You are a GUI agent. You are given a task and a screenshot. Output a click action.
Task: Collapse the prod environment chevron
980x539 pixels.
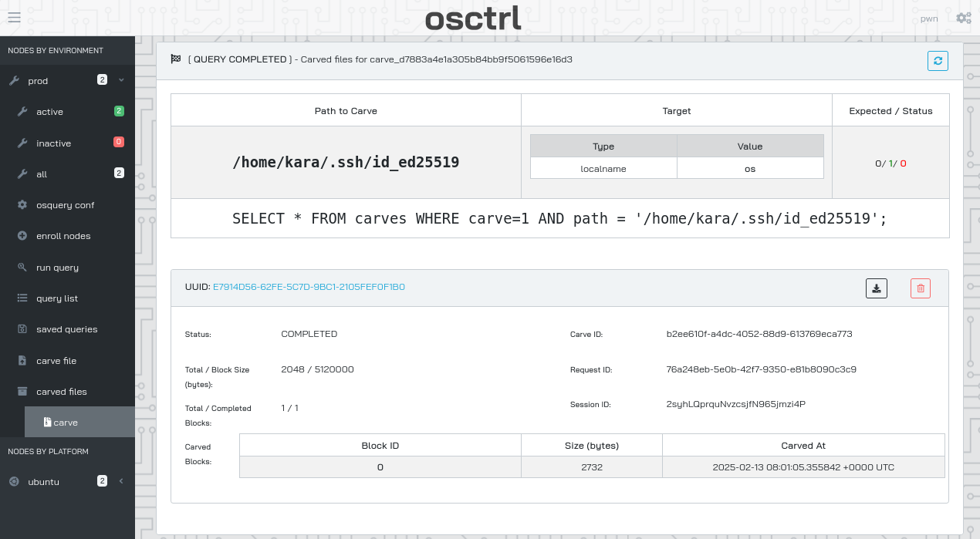point(121,80)
